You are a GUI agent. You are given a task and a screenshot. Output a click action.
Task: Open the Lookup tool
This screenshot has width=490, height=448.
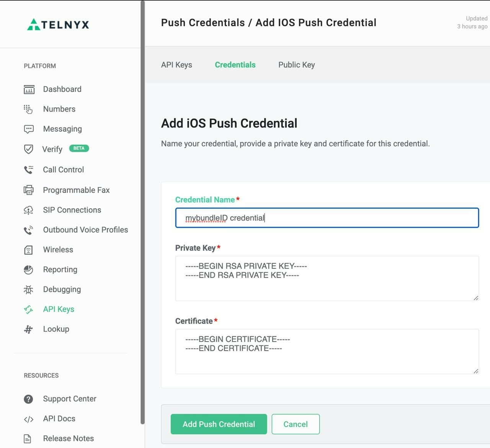click(56, 329)
